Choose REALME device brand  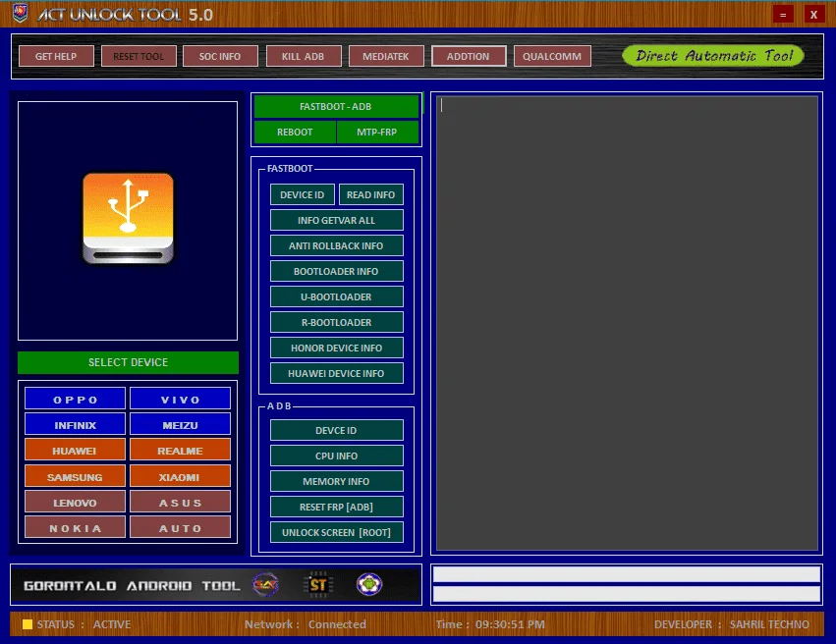[x=180, y=451]
